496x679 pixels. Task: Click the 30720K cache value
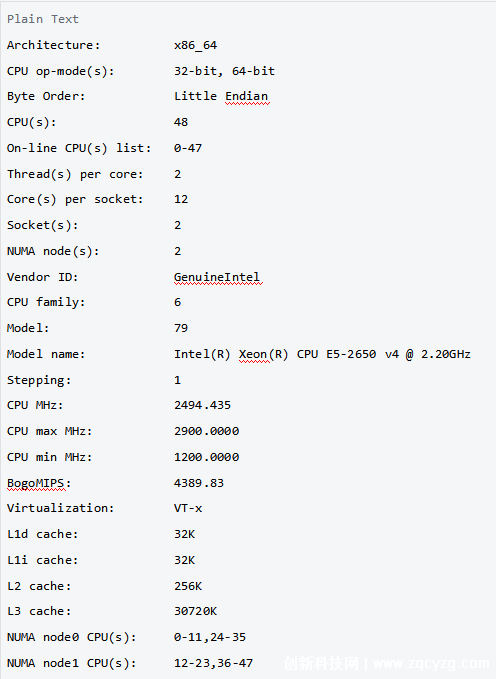coord(195,611)
